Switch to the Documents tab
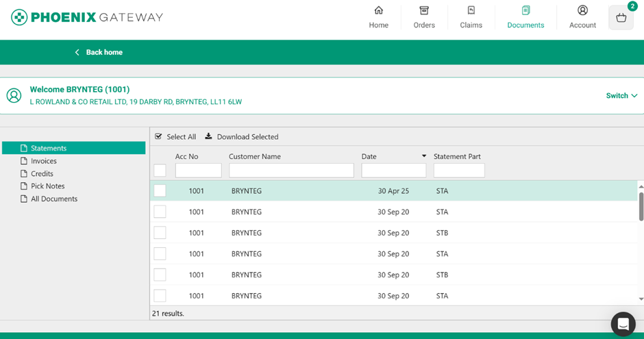 tap(525, 17)
